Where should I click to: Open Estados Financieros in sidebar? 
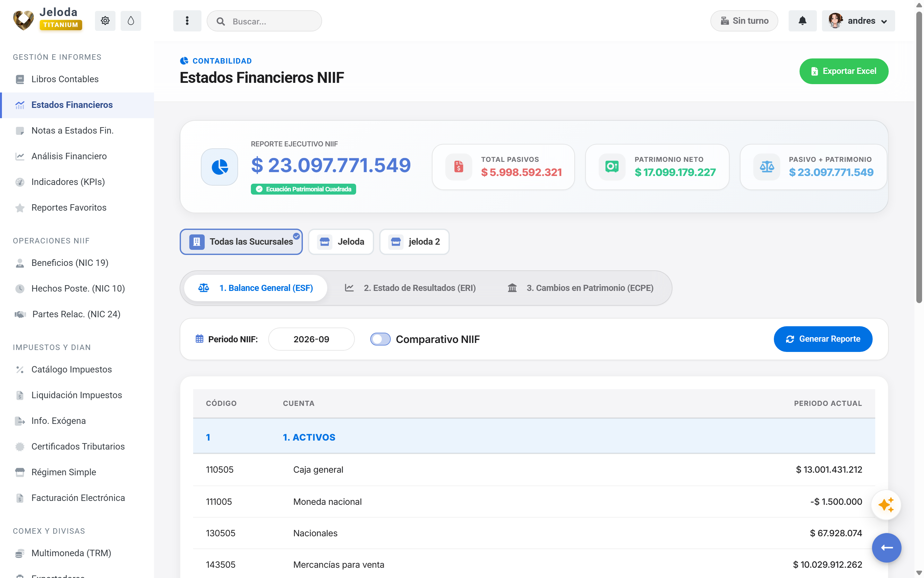click(x=77, y=105)
